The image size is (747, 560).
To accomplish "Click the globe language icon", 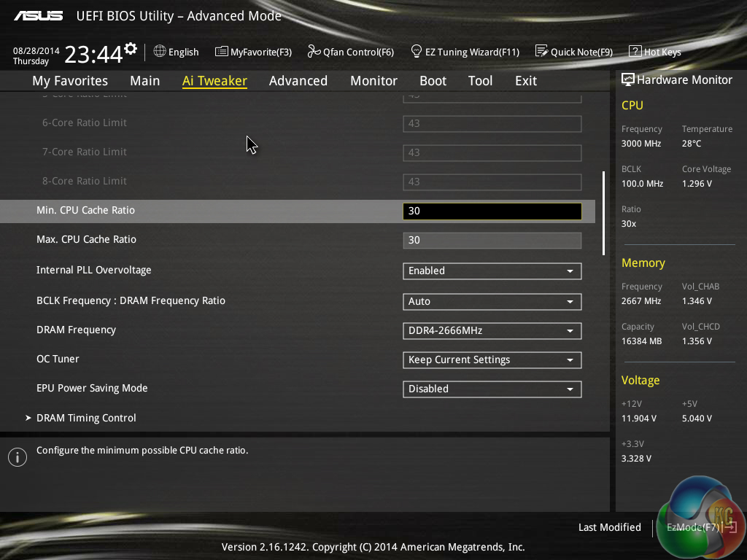I will point(160,52).
